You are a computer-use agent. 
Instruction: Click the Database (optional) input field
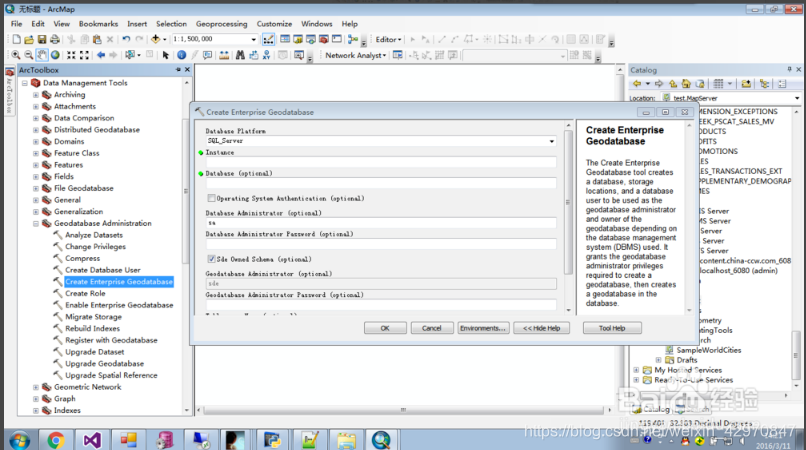(381, 183)
